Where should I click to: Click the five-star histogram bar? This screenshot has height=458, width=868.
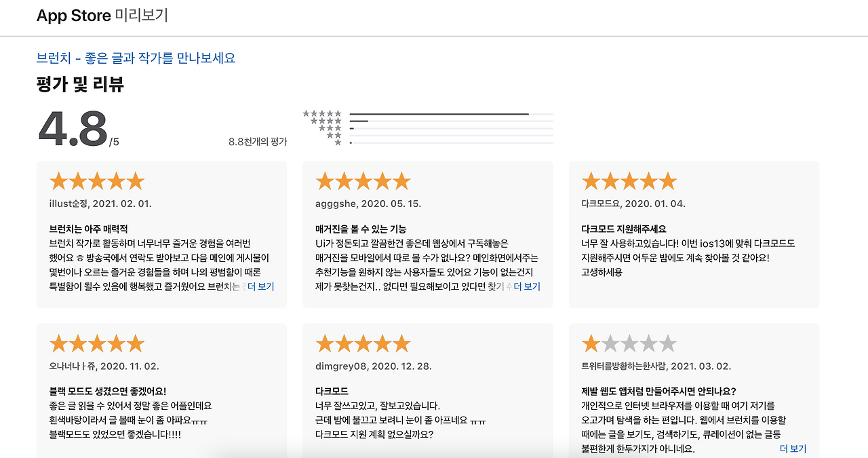[x=451, y=114]
